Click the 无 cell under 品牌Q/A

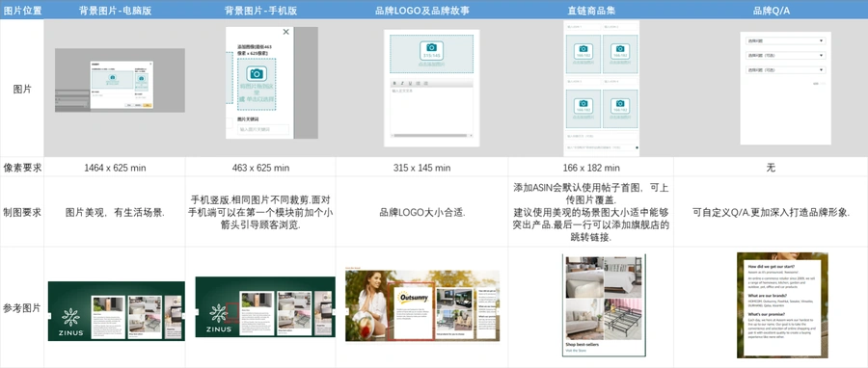[x=772, y=168]
